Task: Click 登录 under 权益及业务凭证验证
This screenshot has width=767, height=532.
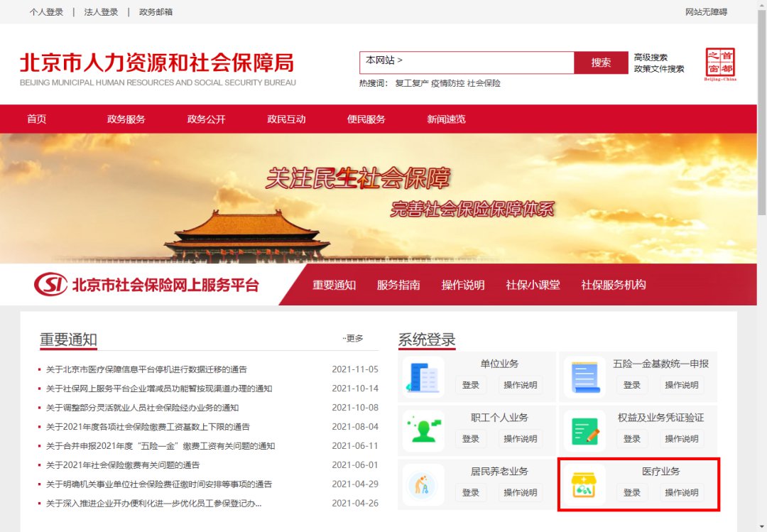Action: (632, 439)
